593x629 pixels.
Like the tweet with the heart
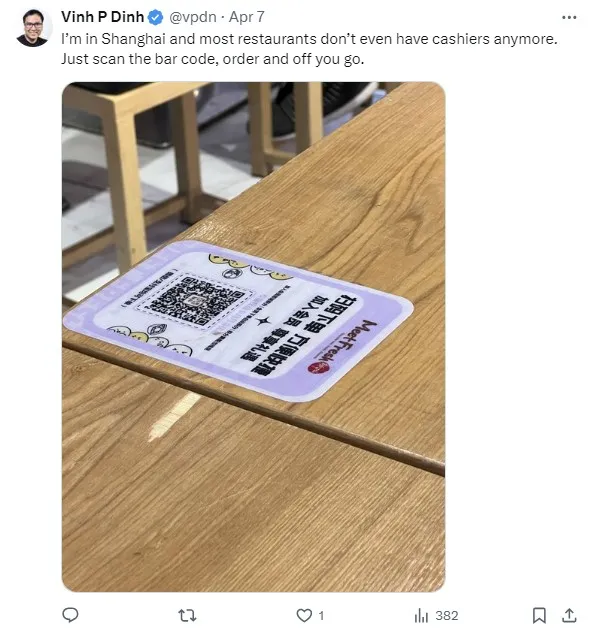click(304, 615)
